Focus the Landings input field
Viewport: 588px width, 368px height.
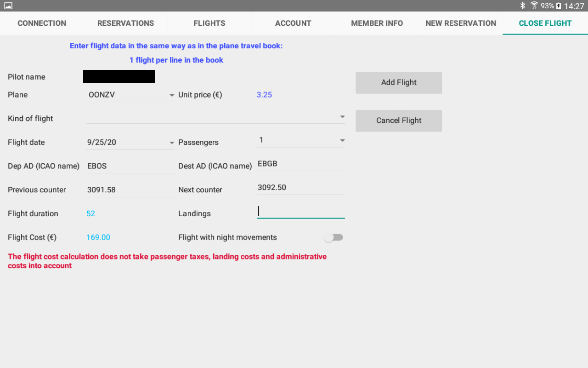tap(301, 211)
